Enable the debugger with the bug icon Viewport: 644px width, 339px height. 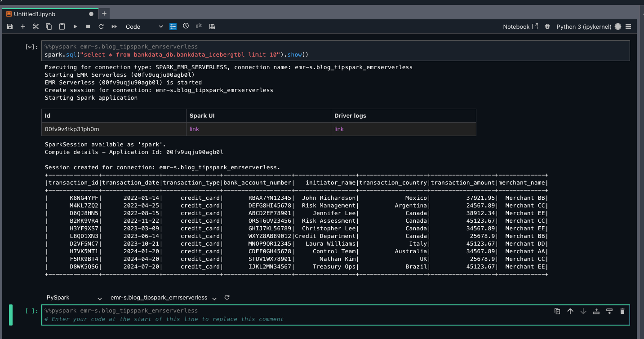[x=547, y=27]
